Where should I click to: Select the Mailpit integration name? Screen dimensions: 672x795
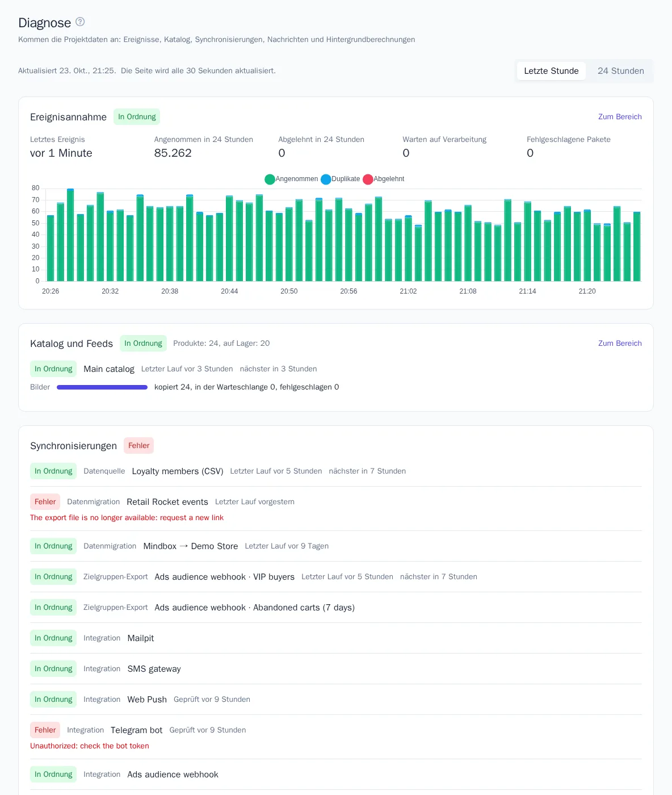(141, 638)
